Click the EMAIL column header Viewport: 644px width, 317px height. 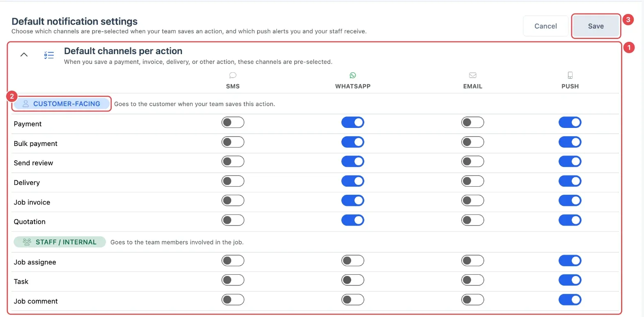472,87
